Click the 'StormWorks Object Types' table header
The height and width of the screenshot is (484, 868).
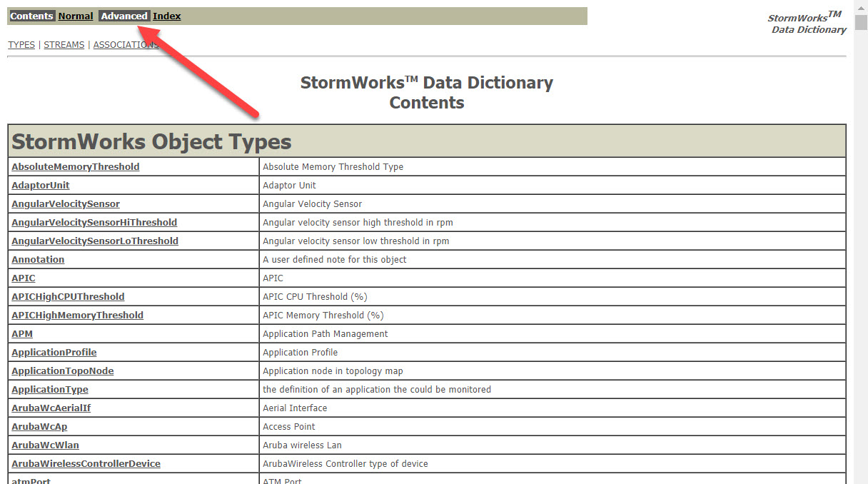point(427,141)
